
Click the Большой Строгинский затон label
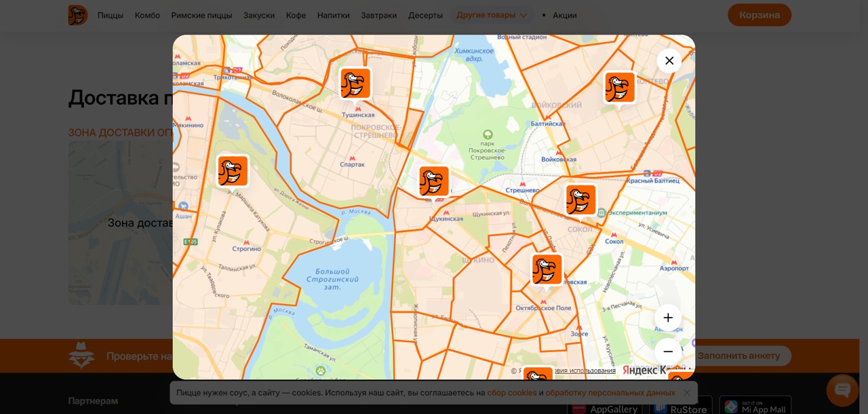(332, 279)
